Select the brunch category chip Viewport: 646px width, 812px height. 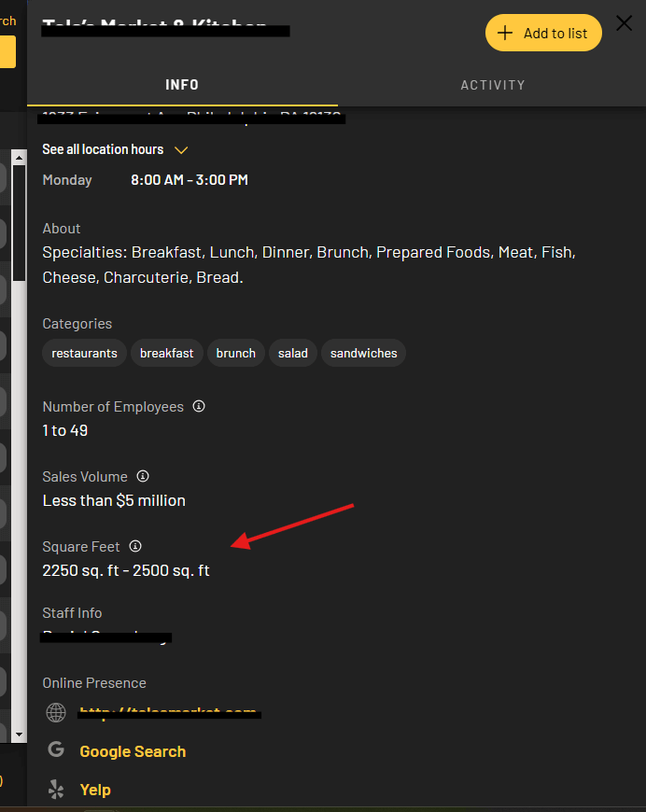pos(235,353)
